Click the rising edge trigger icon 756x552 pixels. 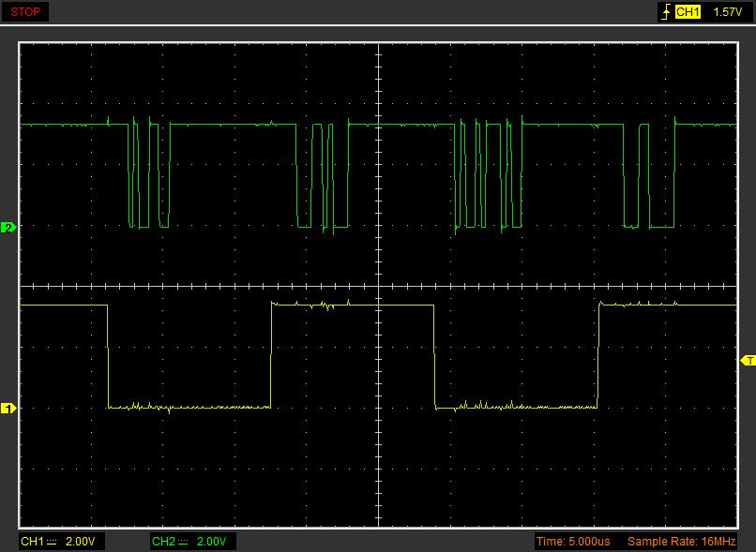click(665, 12)
